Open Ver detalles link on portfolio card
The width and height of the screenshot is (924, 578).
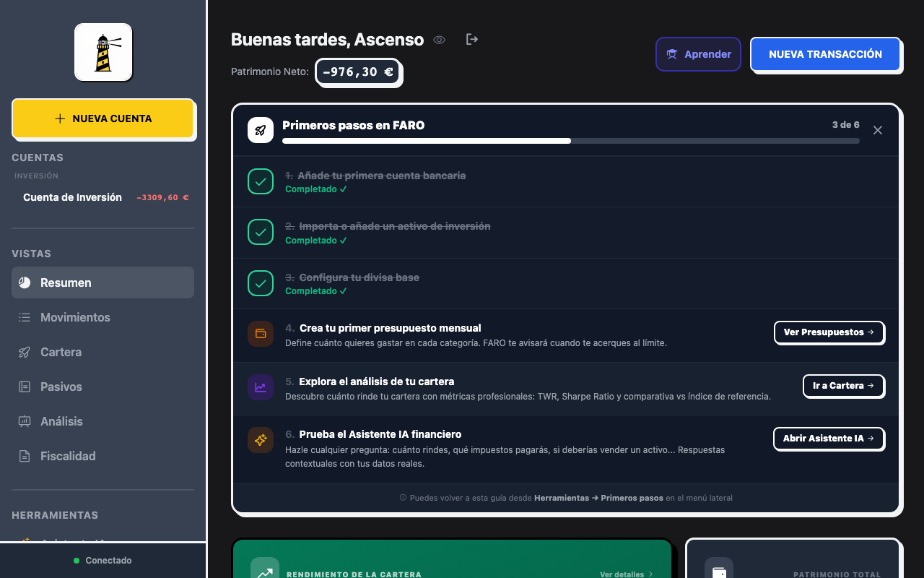point(626,574)
